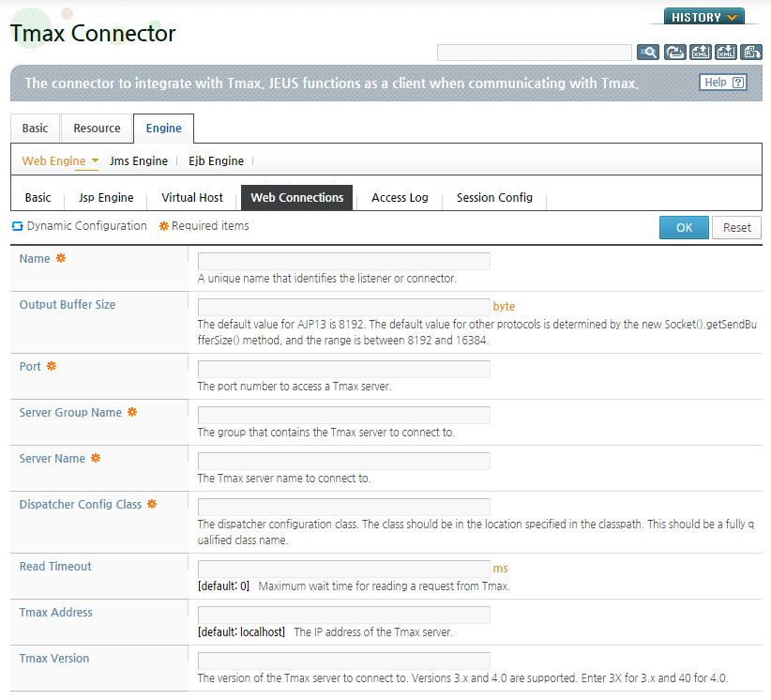Expand the Web Engine submenu arrow
Screen dimensions: 771x700
pyautogui.click(x=95, y=160)
